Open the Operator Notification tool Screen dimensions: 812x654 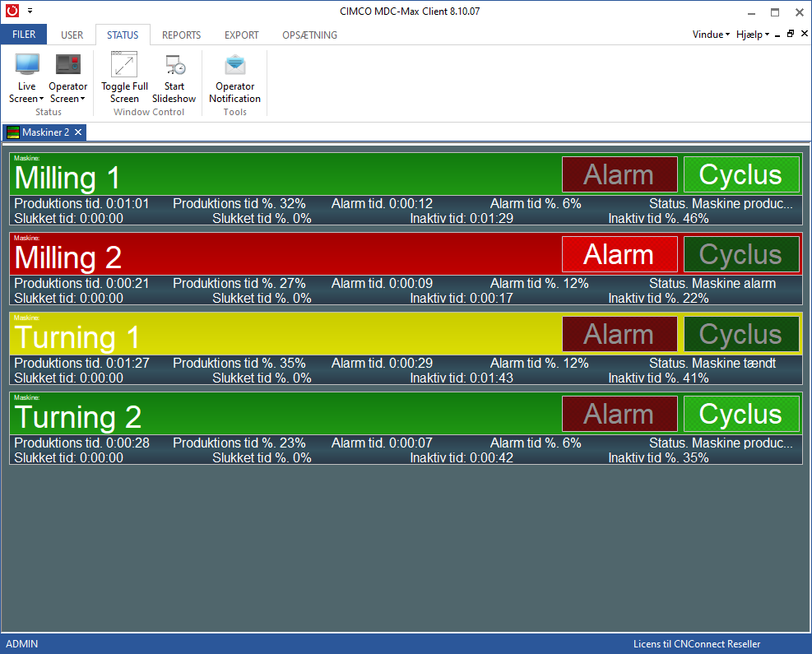pyautogui.click(x=234, y=66)
